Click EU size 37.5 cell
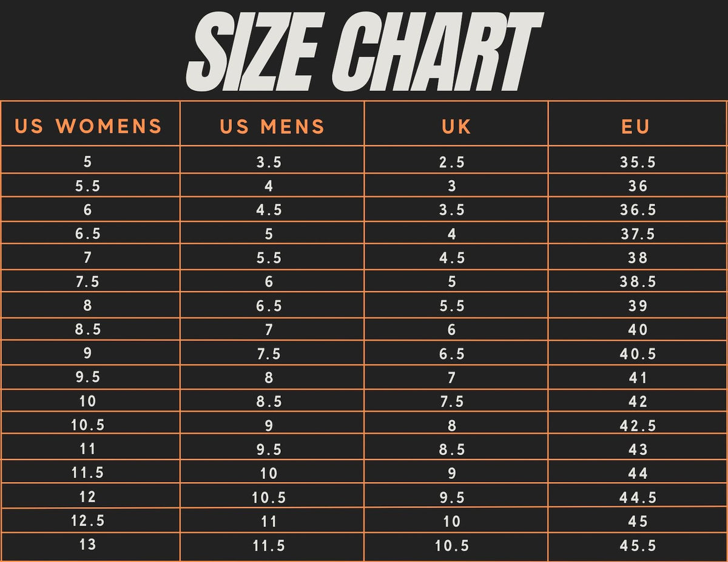The width and height of the screenshot is (728, 562). (638, 234)
